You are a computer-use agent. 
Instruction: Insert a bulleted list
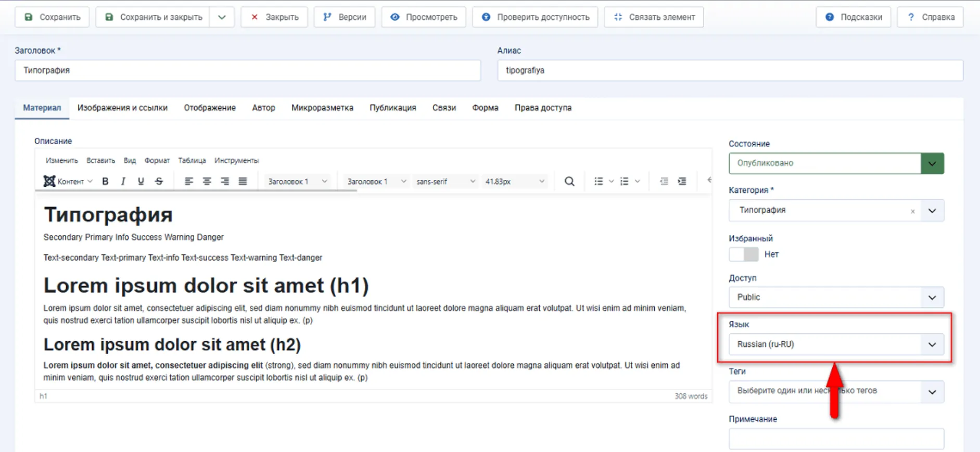pos(599,181)
